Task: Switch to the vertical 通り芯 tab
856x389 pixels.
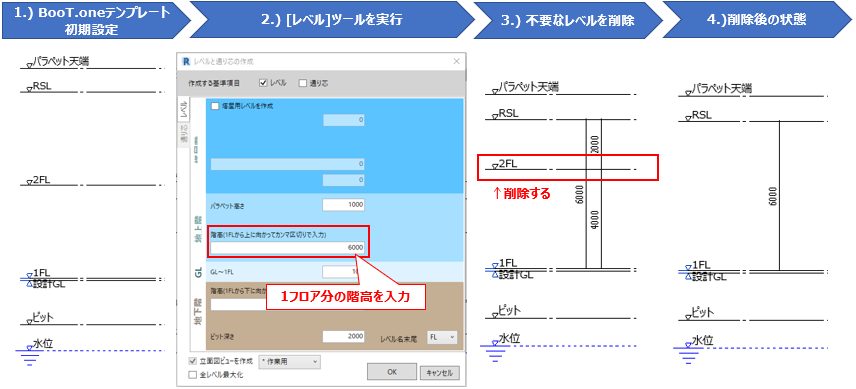Action: click(x=184, y=135)
